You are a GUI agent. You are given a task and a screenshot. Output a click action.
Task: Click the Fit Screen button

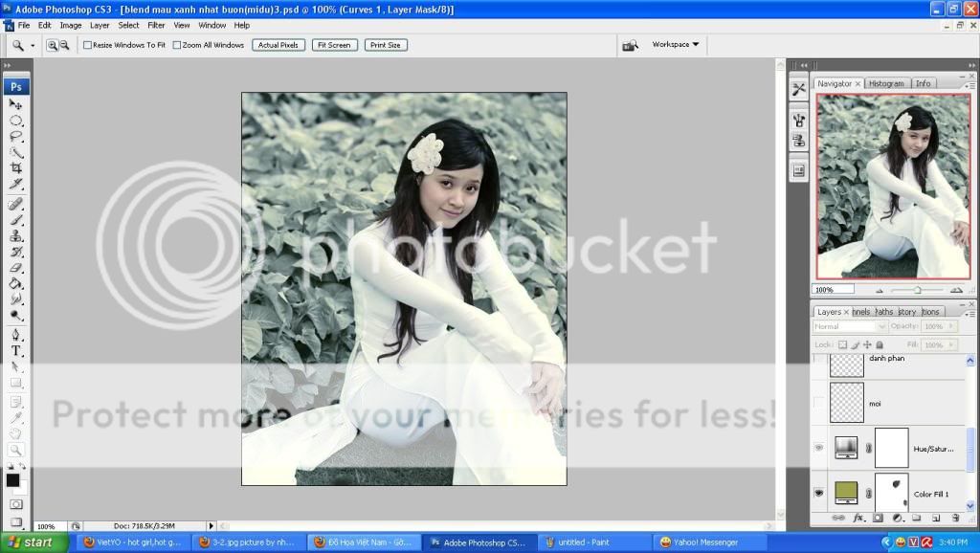tap(334, 45)
